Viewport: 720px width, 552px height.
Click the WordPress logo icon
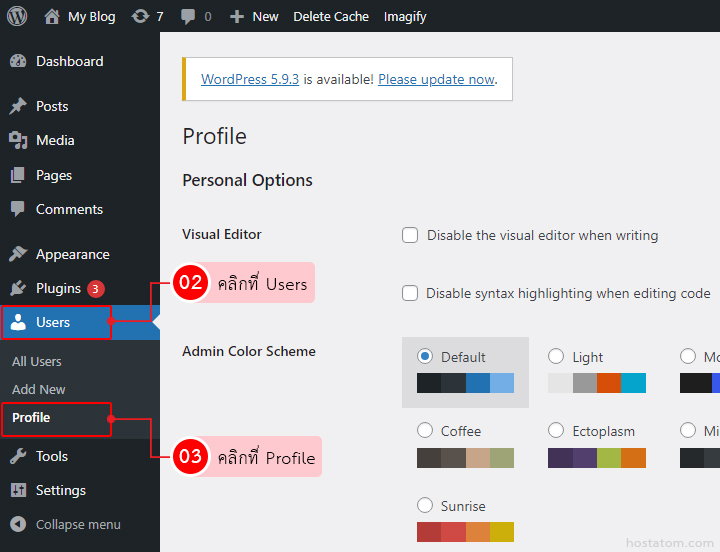pyautogui.click(x=17, y=16)
